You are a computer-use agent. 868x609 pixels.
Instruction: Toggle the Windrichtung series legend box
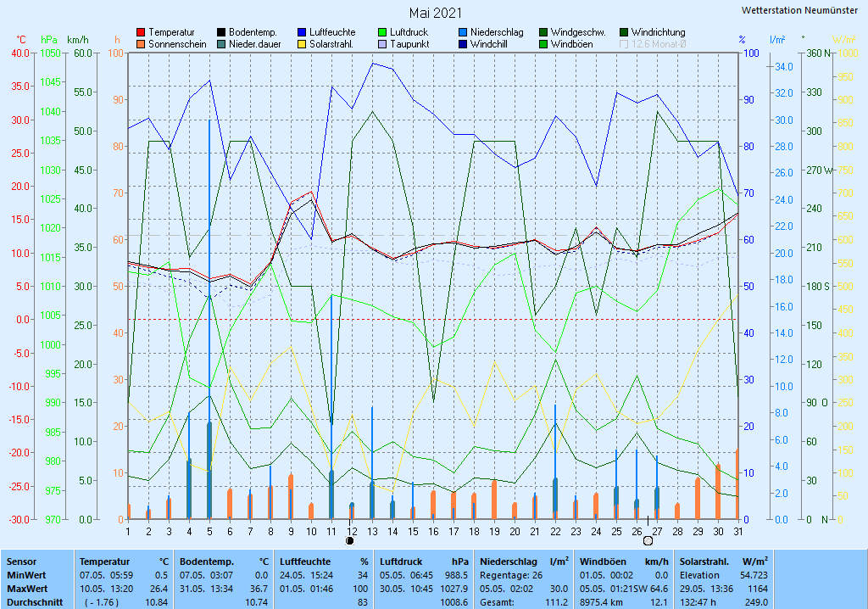[624, 32]
